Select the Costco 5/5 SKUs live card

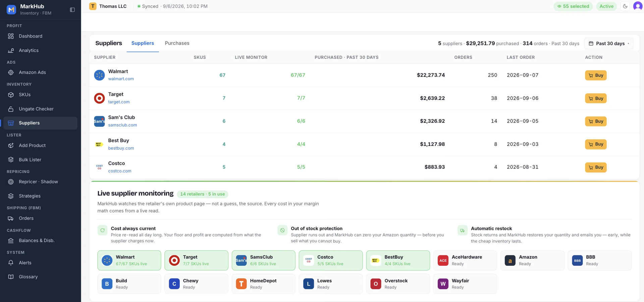331,260
